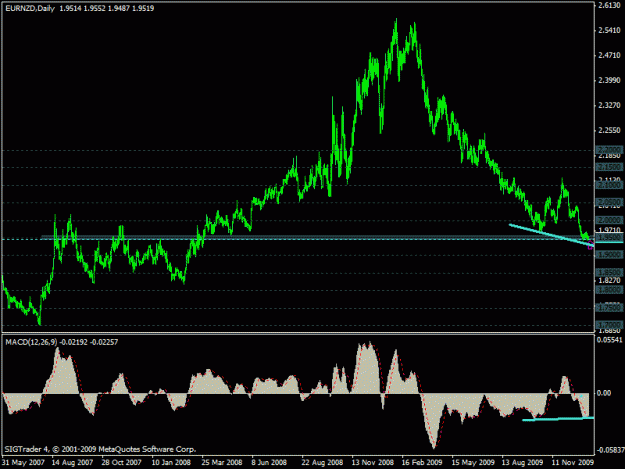This screenshot has width=625, height=469.
Task: Click the SIGTrader 4 MetaQuotes copyright text
Action: pos(100,449)
